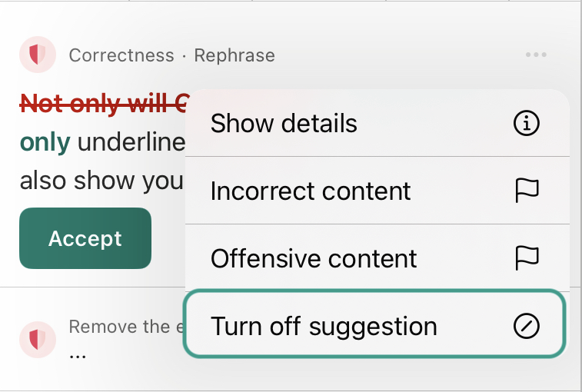Click the also show you text line

click(101, 181)
